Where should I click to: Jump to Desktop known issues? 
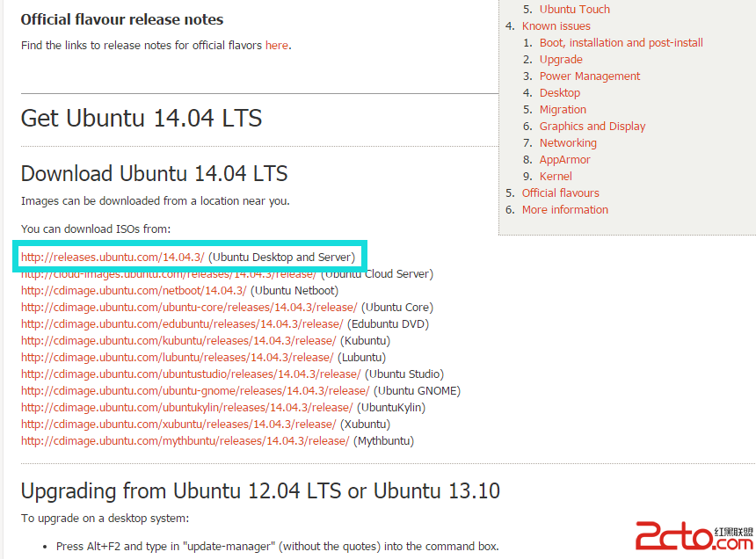[x=560, y=93]
